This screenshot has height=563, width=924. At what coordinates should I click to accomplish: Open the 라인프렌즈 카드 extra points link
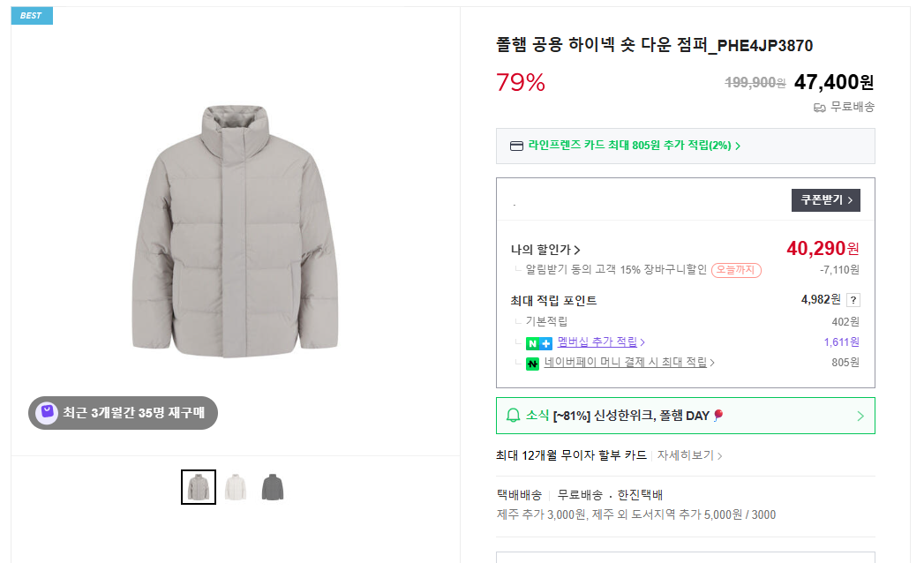point(634,146)
